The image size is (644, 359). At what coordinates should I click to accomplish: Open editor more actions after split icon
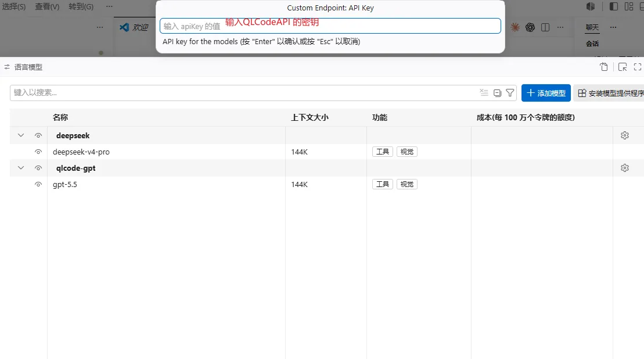click(560, 27)
